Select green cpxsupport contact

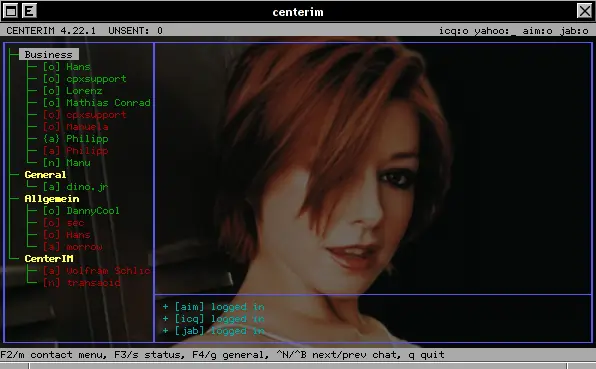click(84, 79)
